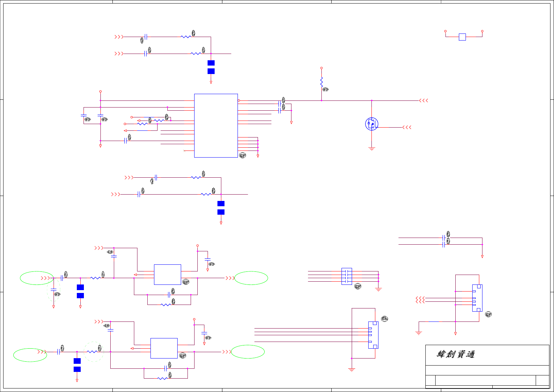
Task: Select the resistor inside the dashed green circle
Action: coord(92,351)
